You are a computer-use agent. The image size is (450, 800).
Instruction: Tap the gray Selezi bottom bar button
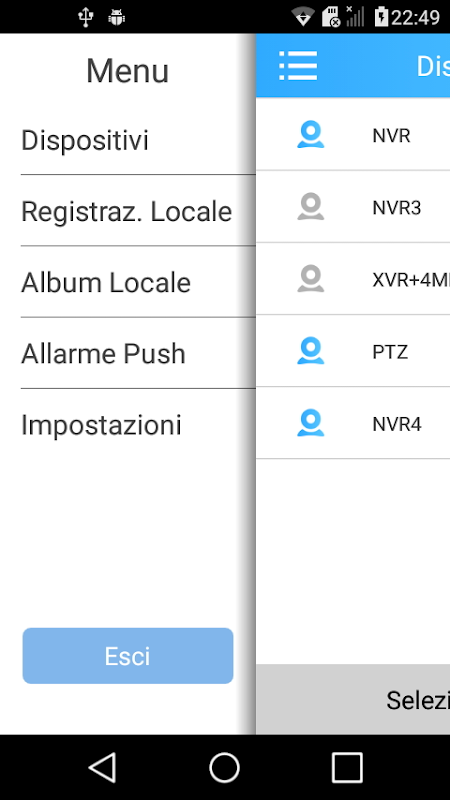tap(353, 699)
